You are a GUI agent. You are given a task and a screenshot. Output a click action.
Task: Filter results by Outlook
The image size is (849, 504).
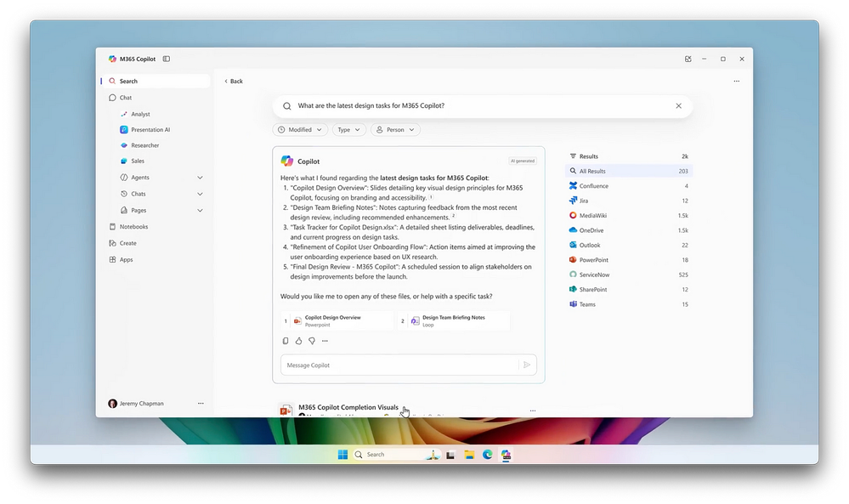tap(629, 246)
